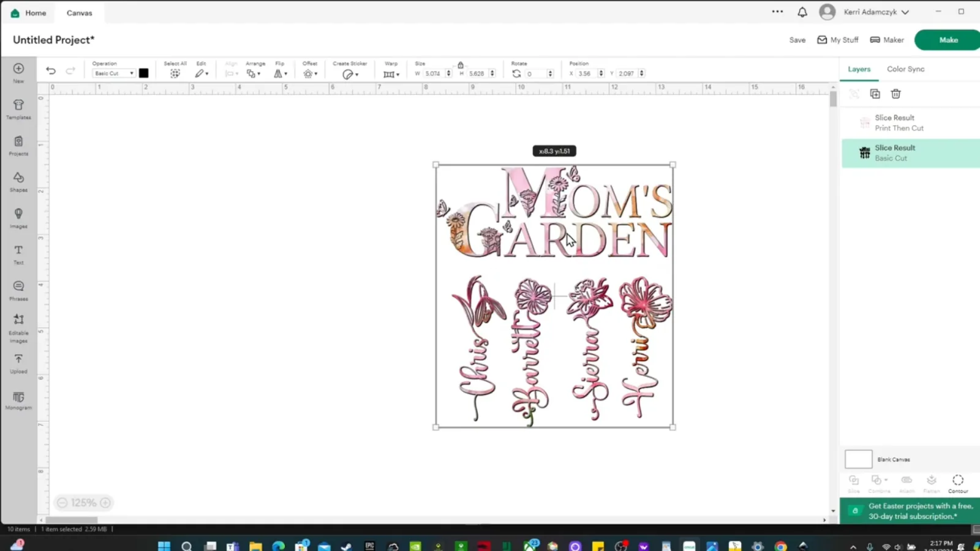Open the Create Sticker dropdown
The image size is (980, 551).
click(x=350, y=74)
